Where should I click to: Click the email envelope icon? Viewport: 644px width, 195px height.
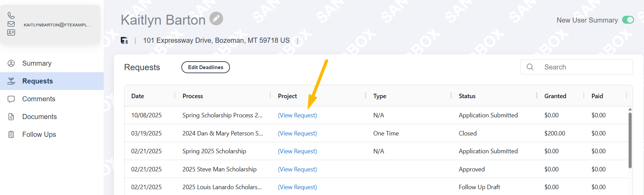point(11,24)
